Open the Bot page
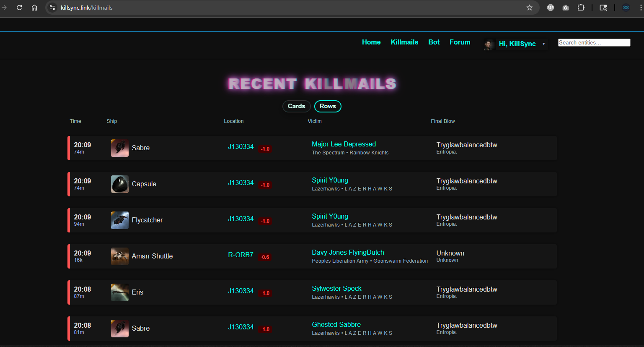 434,42
